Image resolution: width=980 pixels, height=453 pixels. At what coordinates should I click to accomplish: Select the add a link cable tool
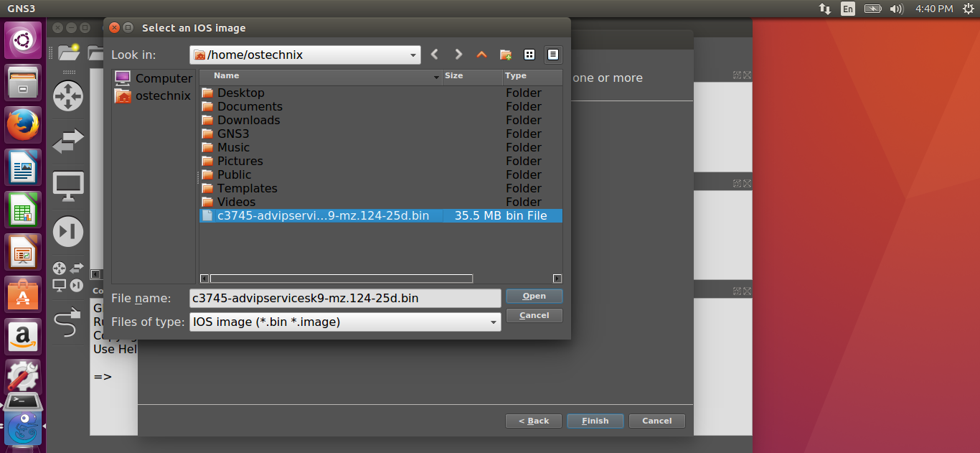(68, 322)
